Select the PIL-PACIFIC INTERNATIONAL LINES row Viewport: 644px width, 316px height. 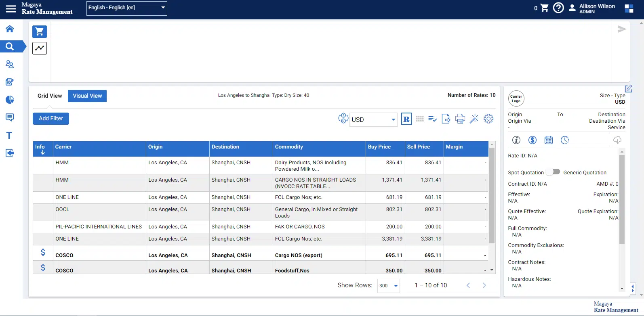click(x=99, y=227)
